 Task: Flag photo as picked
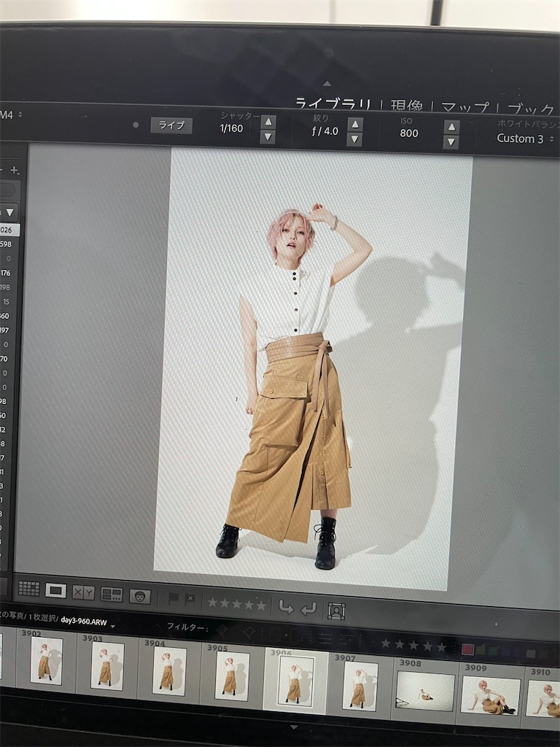pos(174,598)
